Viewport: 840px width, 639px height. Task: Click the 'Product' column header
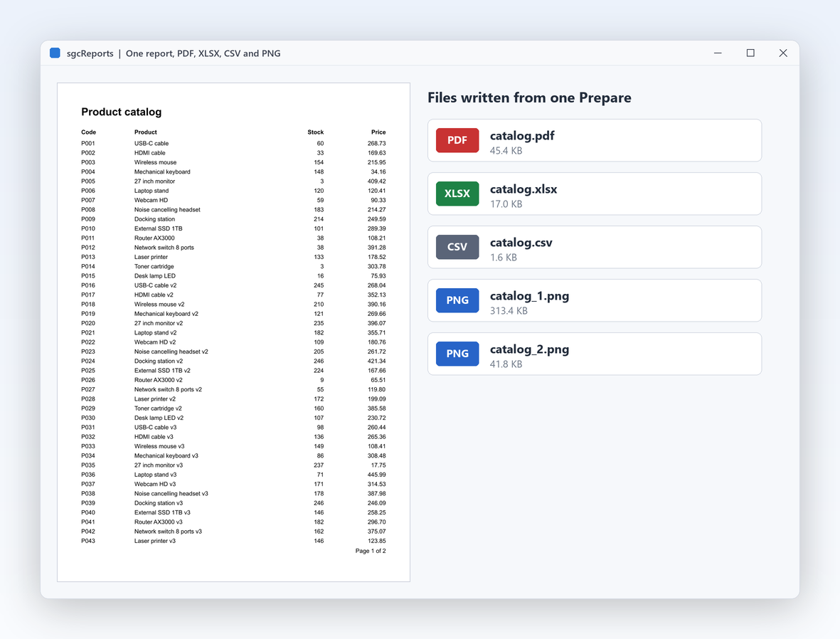[x=146, y=132]
